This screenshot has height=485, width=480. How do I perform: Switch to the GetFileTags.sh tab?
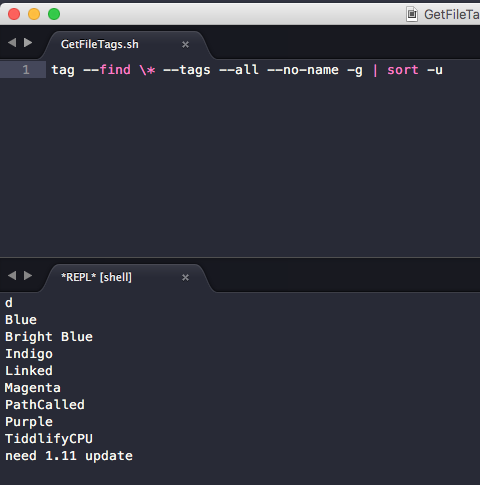click(x=100, y=44)
